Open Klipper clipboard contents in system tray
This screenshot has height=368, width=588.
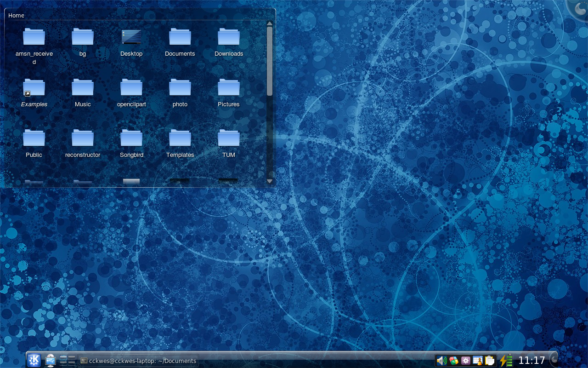pyautogui.click(x=490, y=361)
